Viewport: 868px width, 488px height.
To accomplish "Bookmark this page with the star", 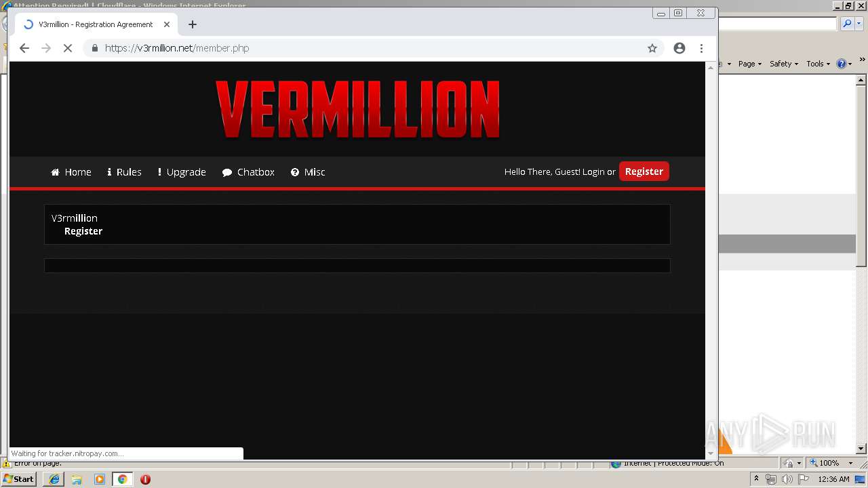I will tap(652, 48).
